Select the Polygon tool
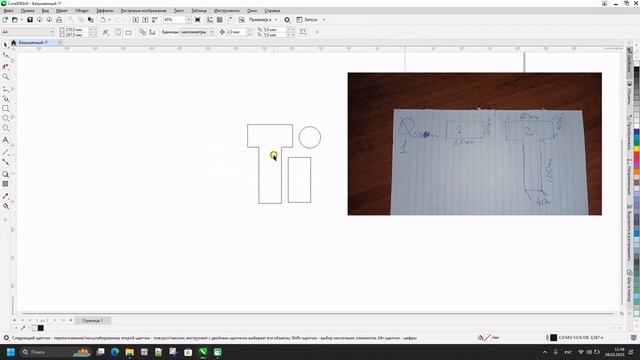The height and width of the screenshot is (360, 640). [x=5, y=128]
